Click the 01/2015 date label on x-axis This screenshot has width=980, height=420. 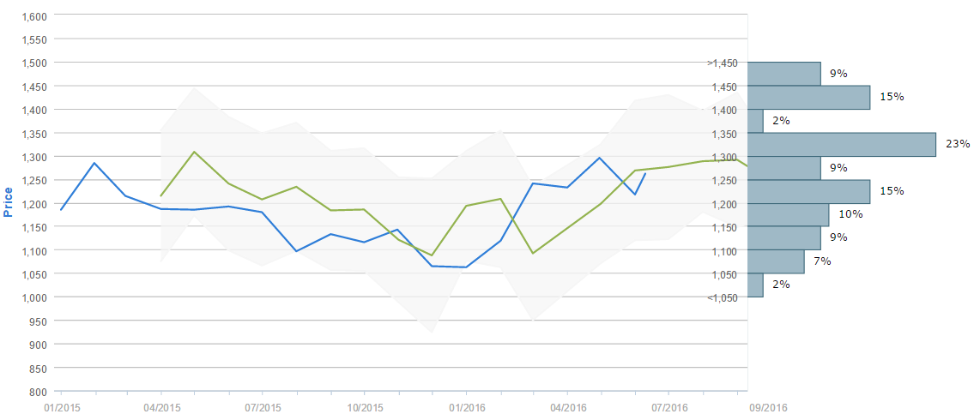(60, 407)
